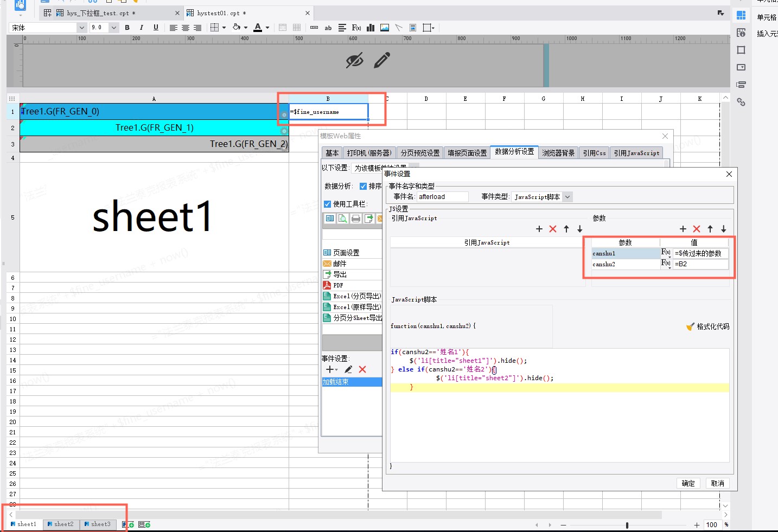
Task: Align cell text right
Action: [x=197, y=28]
